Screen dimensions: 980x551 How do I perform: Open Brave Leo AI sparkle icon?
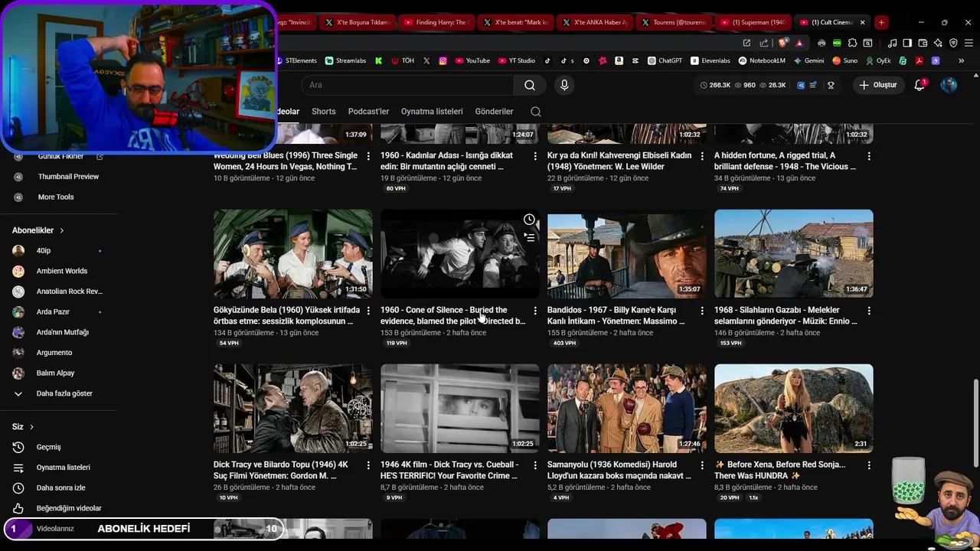tap(938, 43)
